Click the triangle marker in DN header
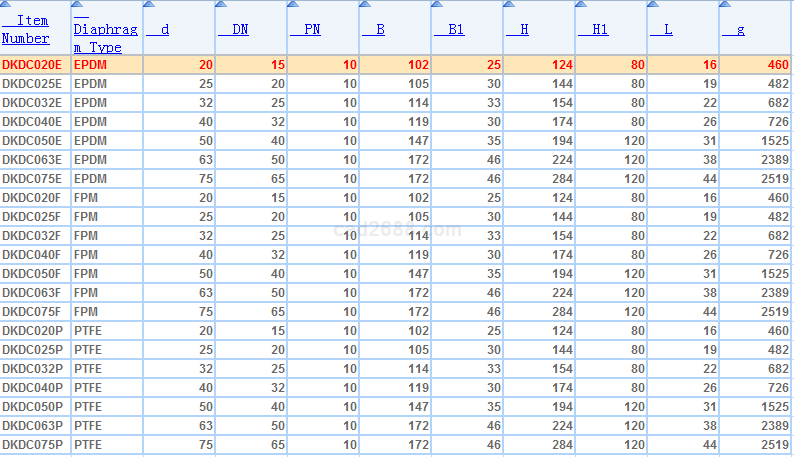Screen dimensions: 794x457 (x=220, y=5)
